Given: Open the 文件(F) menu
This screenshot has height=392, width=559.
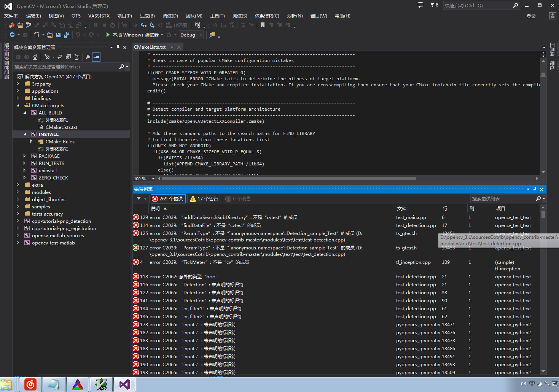Looking at the screenshot, I should point(11,16).
